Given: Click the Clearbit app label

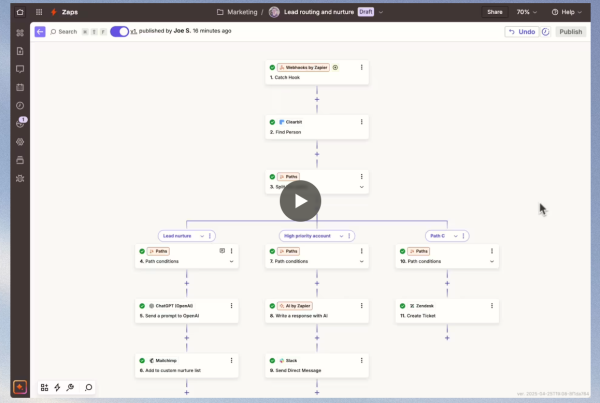Looking at the screenshot, I should [x=291, y=122].
